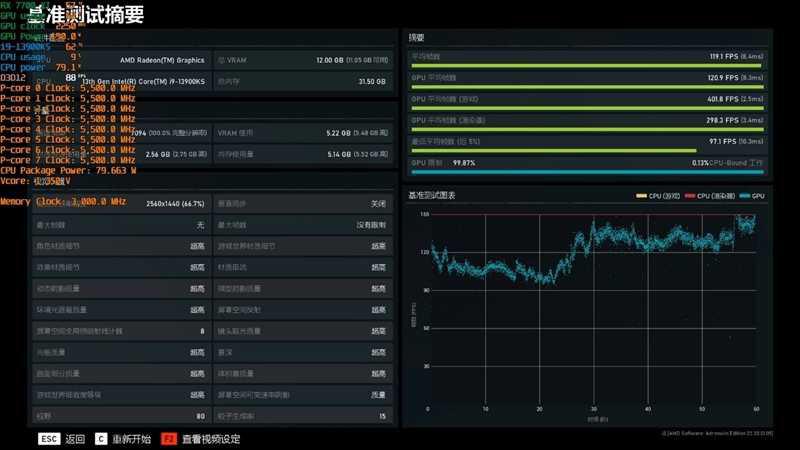
Task: Click the red CPU (渲染器) legend marker
Action: point(689,196)
